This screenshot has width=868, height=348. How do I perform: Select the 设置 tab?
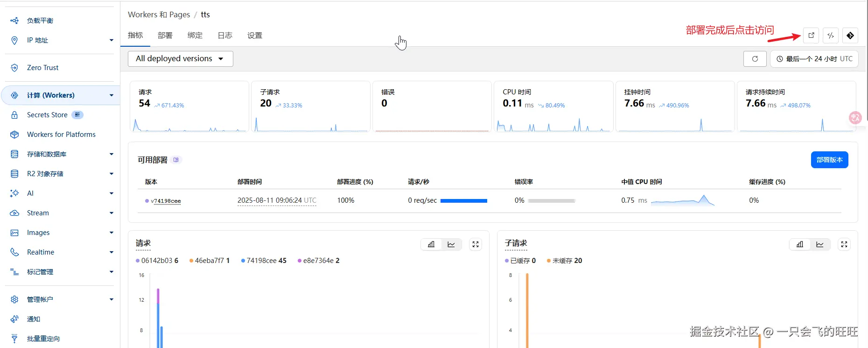tap(255, 36)
